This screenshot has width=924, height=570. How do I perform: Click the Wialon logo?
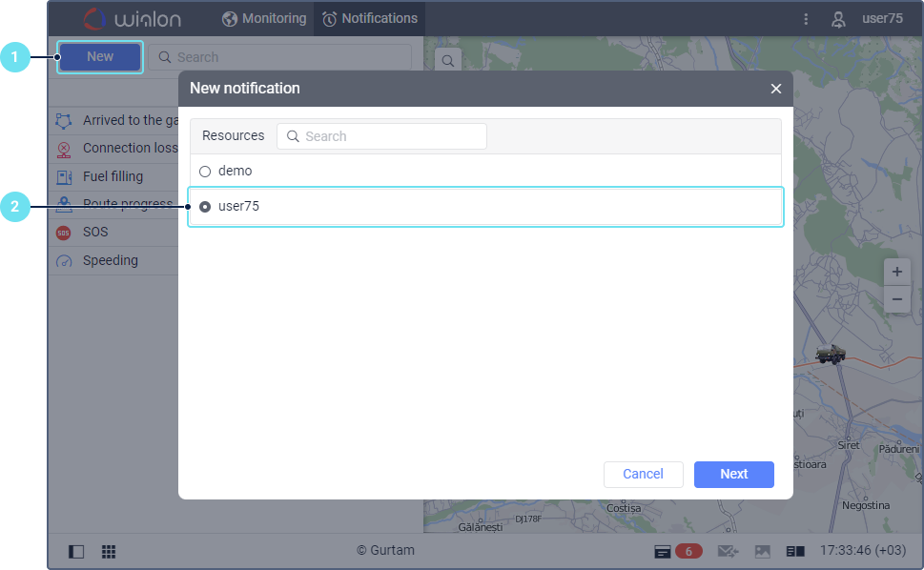[133, 19]
